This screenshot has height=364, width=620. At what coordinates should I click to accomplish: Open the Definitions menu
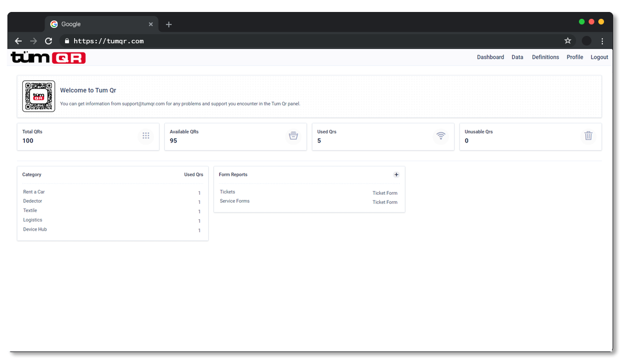click(x=545, y=57)
